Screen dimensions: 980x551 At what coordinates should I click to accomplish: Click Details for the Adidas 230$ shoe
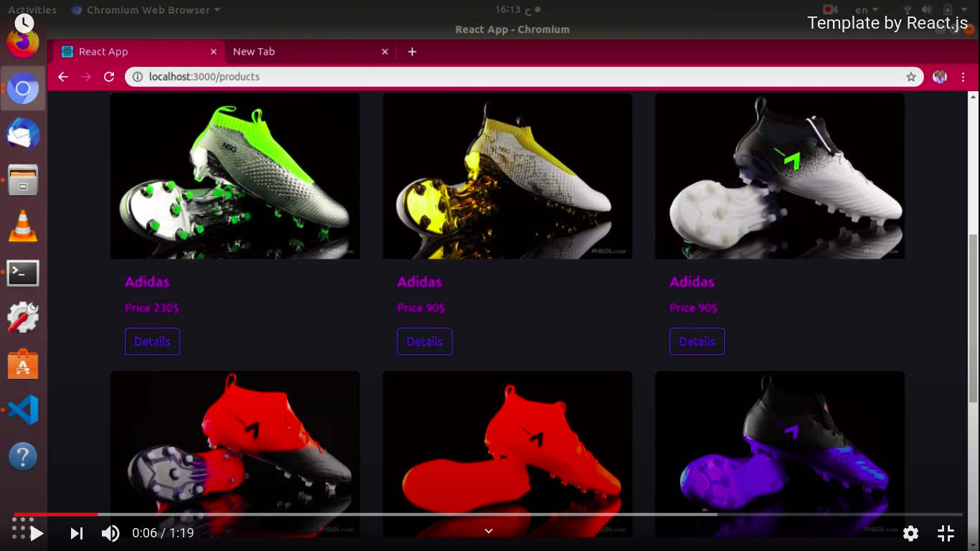coord(152,342)
